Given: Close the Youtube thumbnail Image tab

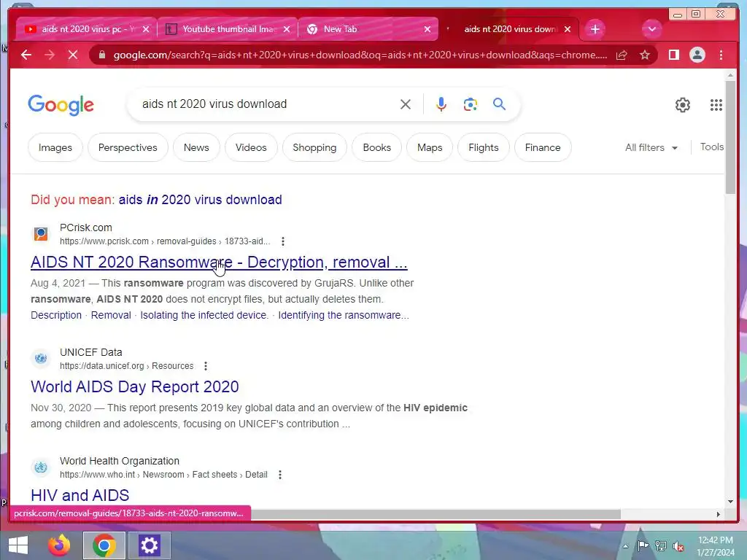Looking at the screenshot, I should [286, 29].
